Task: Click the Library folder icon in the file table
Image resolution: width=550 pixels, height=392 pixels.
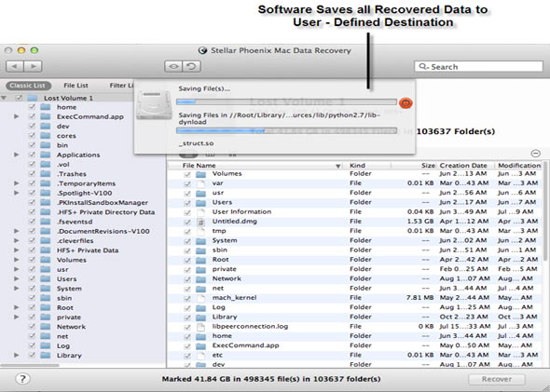Action: tap(200, 318)
